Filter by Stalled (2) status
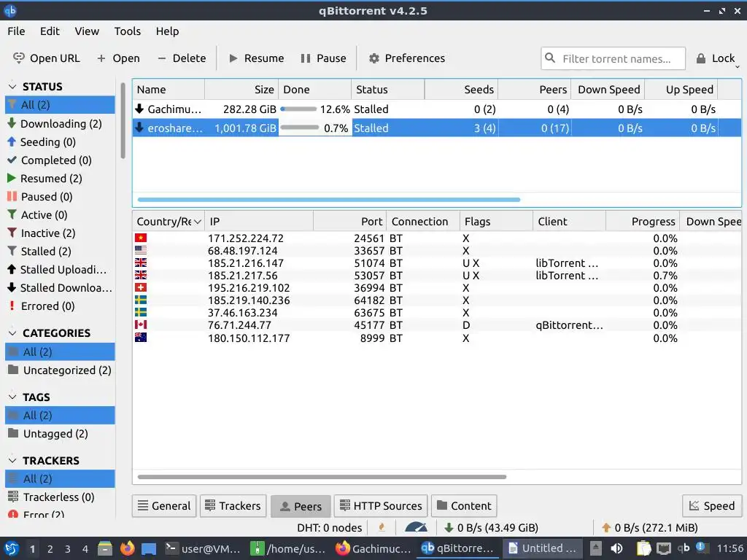The width and height of the screenshot is (747, 560). coord(60,252)
